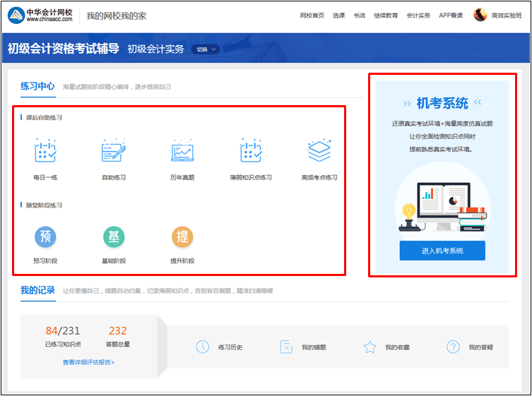532x396 pixels.
Task: Open the 历年真题 chart icon
Action: pos(182,150)
